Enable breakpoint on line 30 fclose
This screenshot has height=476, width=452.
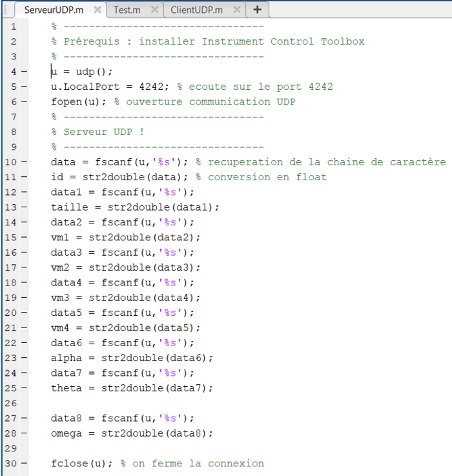24,464
